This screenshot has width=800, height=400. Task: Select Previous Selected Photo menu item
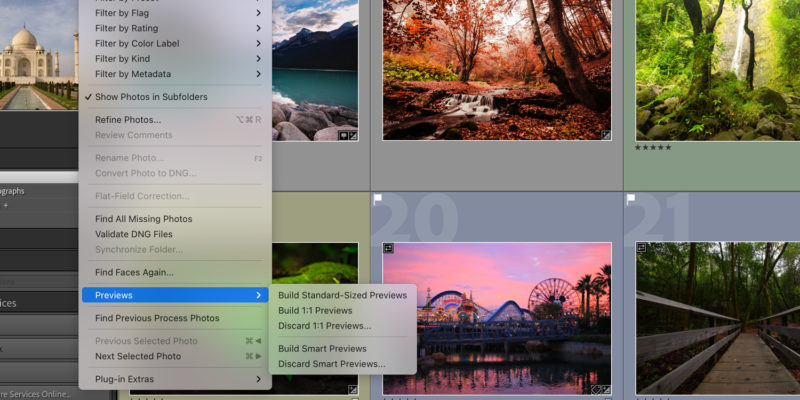(175, 341)
